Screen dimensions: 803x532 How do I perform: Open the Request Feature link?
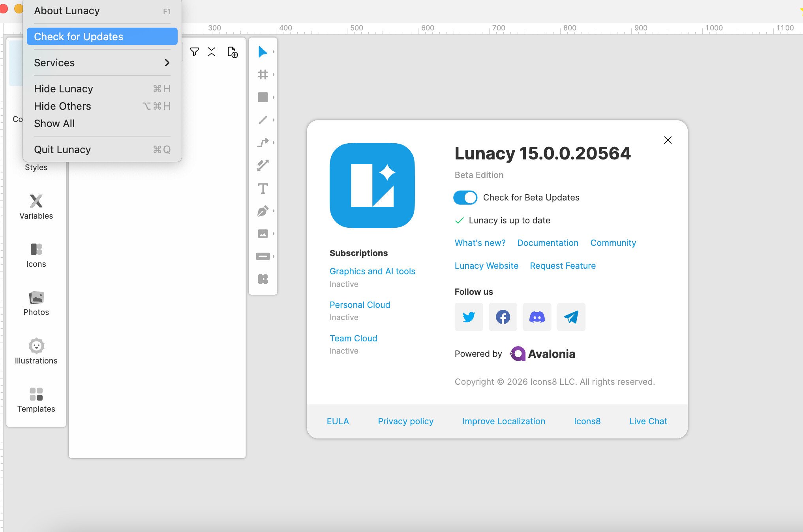click(x=563, y=266)
